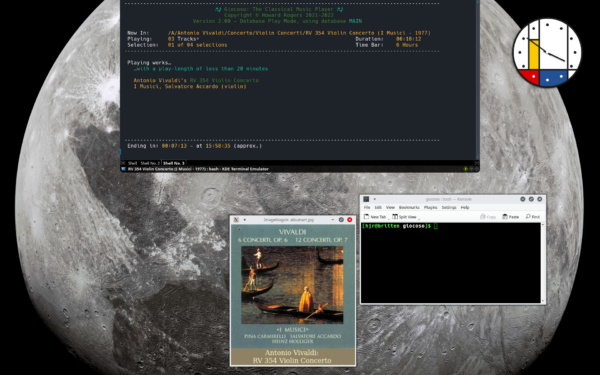This screenshot has height=375, width=600.
Task: Click the Konsole scrollbar up arrow
Action: [543, 225]
